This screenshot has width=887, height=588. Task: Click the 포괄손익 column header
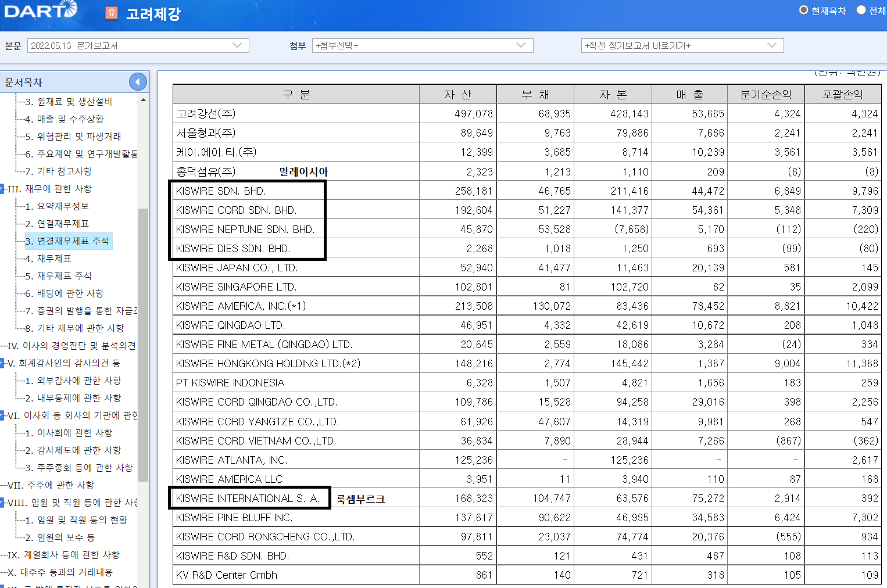[843, 94]
